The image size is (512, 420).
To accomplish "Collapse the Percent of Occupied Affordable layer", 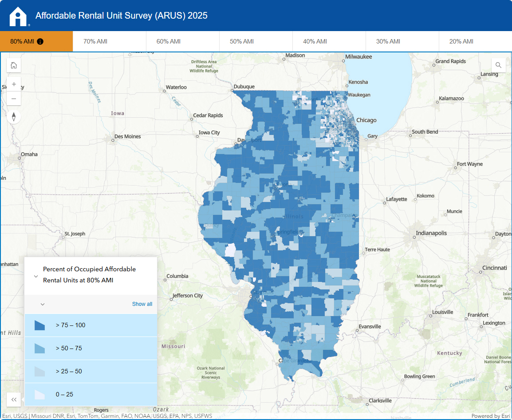I will tap(36, 276).
